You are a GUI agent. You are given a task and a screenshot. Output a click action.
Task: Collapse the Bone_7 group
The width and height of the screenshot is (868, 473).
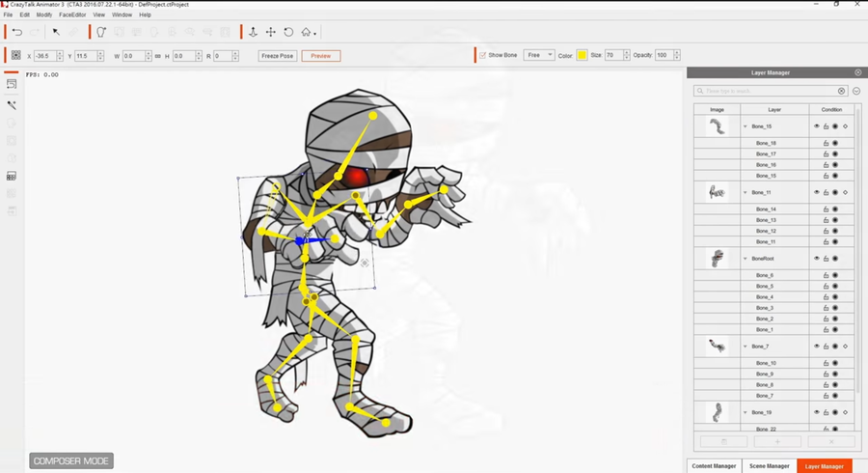[746, 347]
